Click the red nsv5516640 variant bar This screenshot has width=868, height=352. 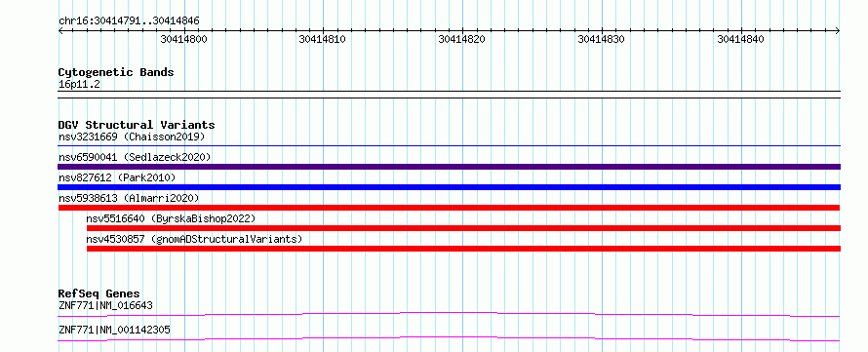pyautogui.click(x=463, y=228)
